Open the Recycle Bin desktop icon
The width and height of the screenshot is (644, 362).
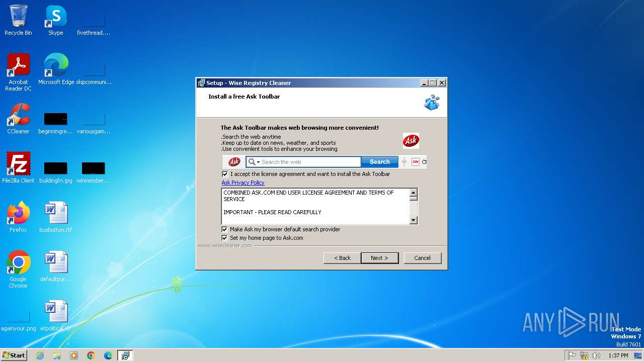18,20
